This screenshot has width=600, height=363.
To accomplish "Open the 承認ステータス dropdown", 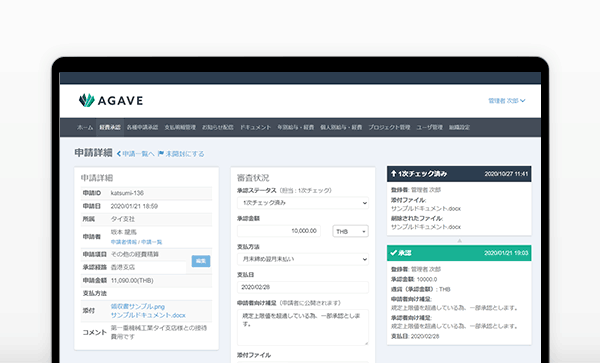I will click(303, 203).
